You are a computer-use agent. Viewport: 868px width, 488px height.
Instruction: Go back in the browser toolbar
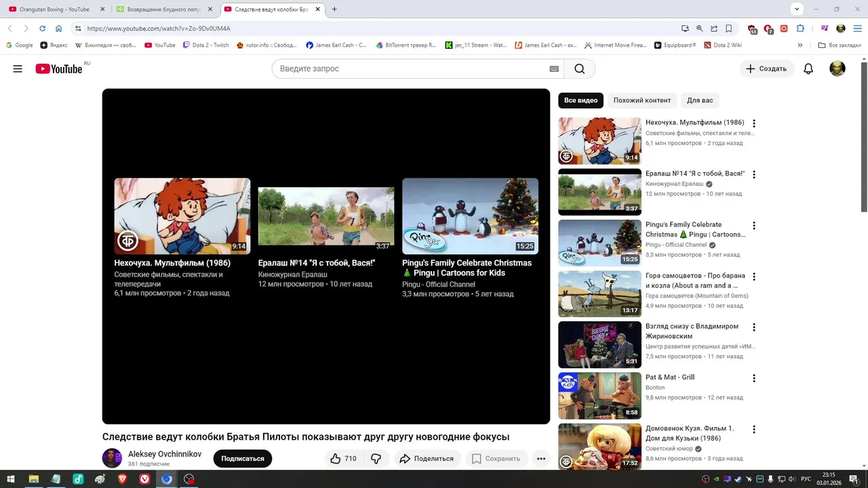click(9, 28)
